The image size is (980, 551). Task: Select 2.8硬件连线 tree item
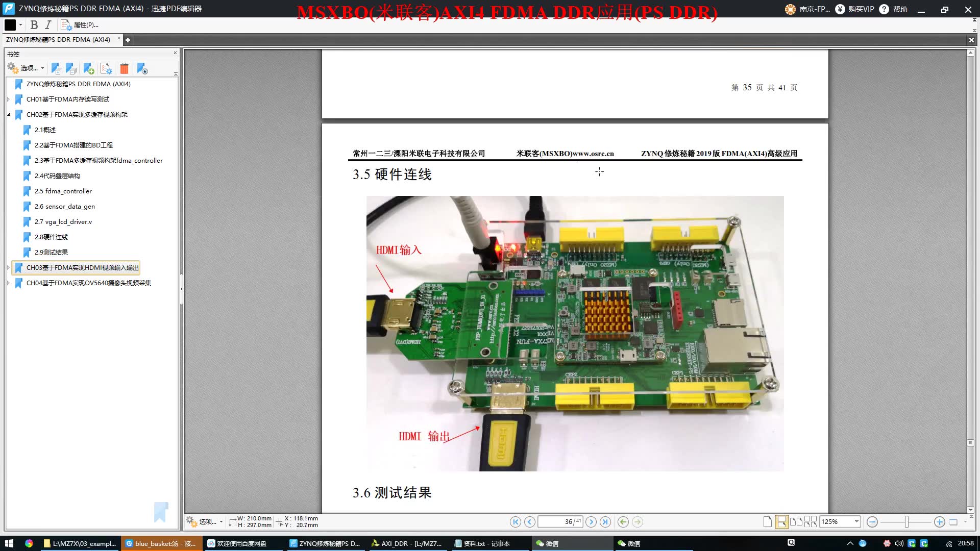click(51, 237)
